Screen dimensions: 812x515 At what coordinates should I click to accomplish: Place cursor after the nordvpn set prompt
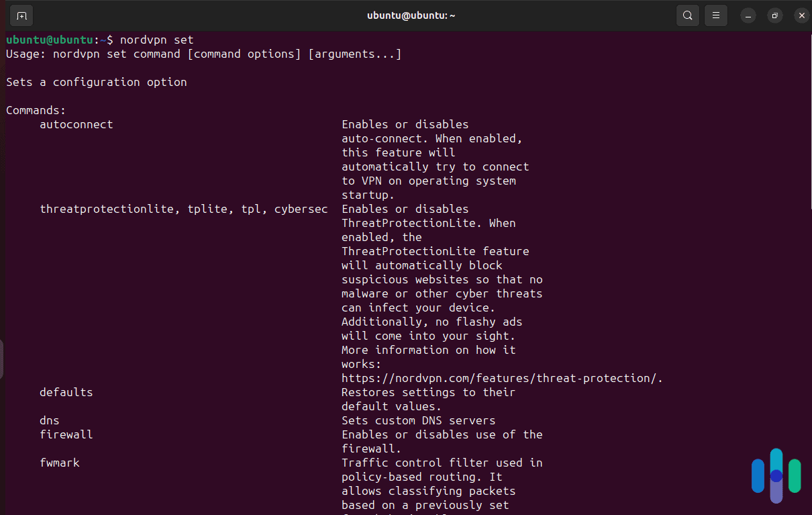pyautogui.click(x=196, y=40)
